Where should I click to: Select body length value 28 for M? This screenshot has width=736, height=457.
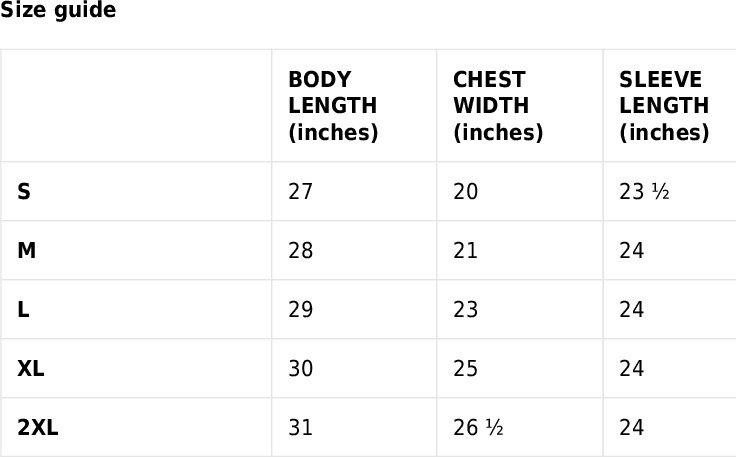tap(300, 250)
